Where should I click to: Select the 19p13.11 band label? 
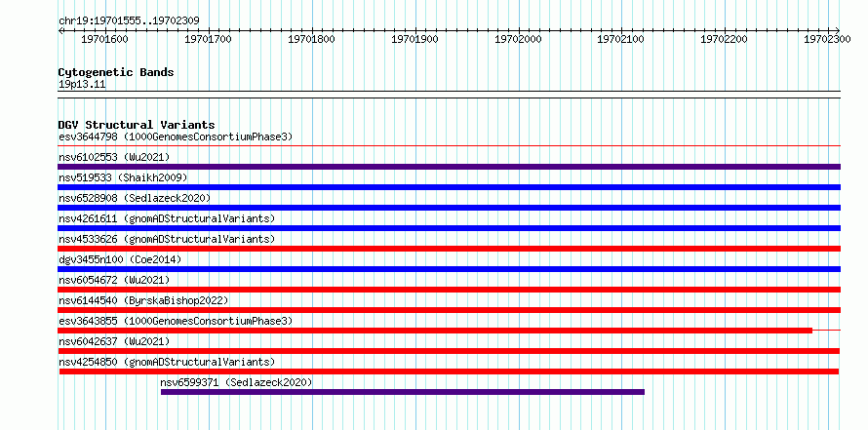pyautogui.click(x=82, y=84)
